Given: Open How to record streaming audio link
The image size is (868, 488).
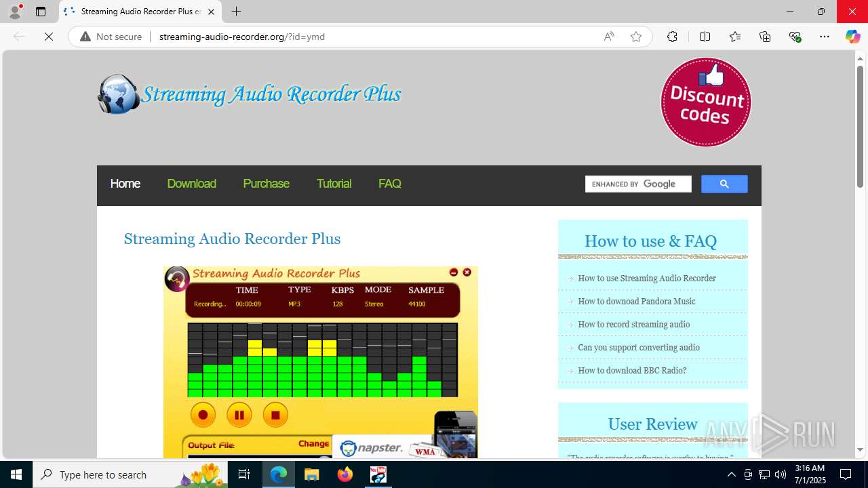Looking at the screenshot, I should [633, 325].
